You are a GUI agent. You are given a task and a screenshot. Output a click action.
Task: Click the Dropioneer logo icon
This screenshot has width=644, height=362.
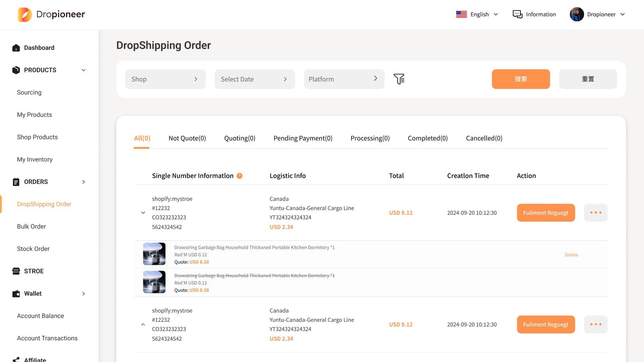coord(25,14)
